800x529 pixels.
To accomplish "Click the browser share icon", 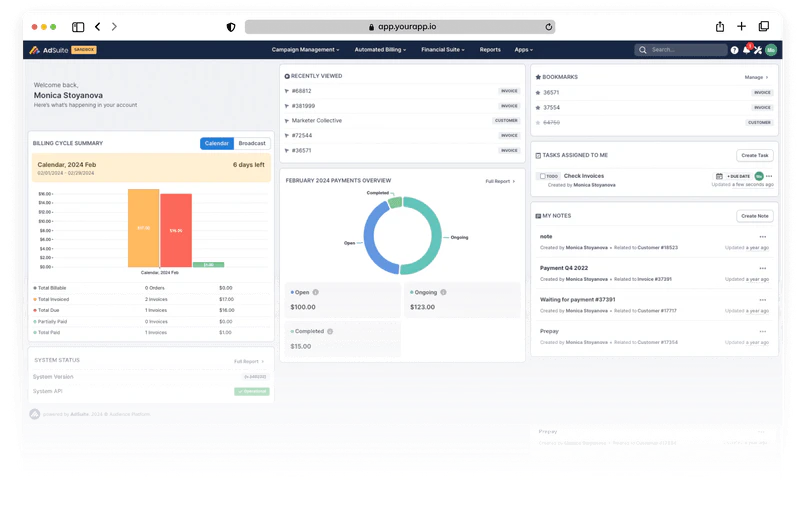I will click(719, 27).
